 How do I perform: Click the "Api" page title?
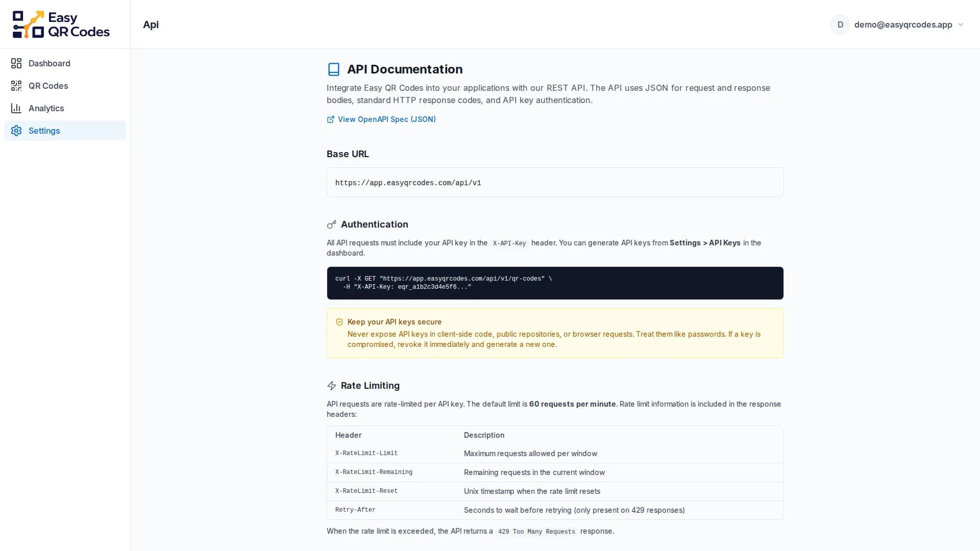point(151,24)
